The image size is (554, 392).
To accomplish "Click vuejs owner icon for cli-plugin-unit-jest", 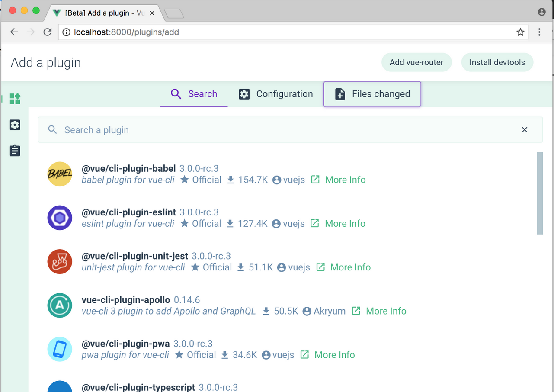I will click(x=282, y=267).
